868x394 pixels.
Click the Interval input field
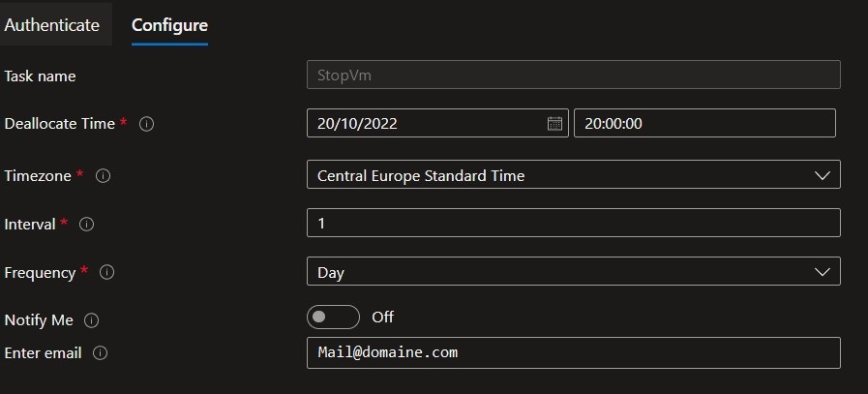[573, 224]
